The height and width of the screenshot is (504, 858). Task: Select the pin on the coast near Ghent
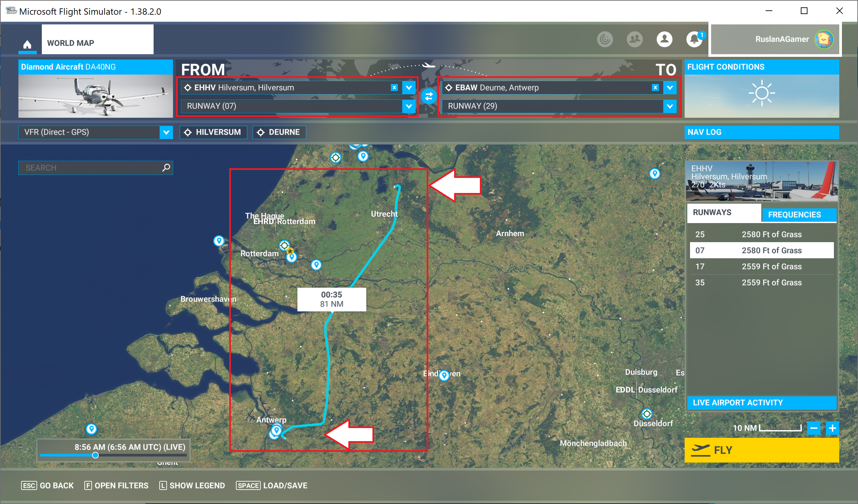click(x=91, y=429)
